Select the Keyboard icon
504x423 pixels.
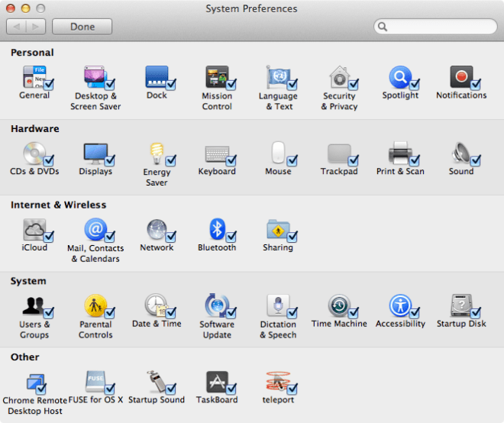click(x=217, y=153)
